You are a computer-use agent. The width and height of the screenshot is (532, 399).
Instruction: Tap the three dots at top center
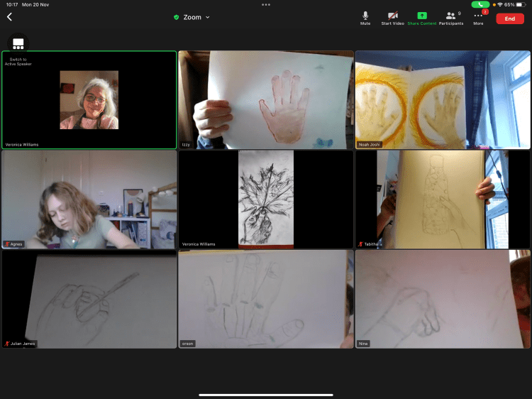click(266, 4)
